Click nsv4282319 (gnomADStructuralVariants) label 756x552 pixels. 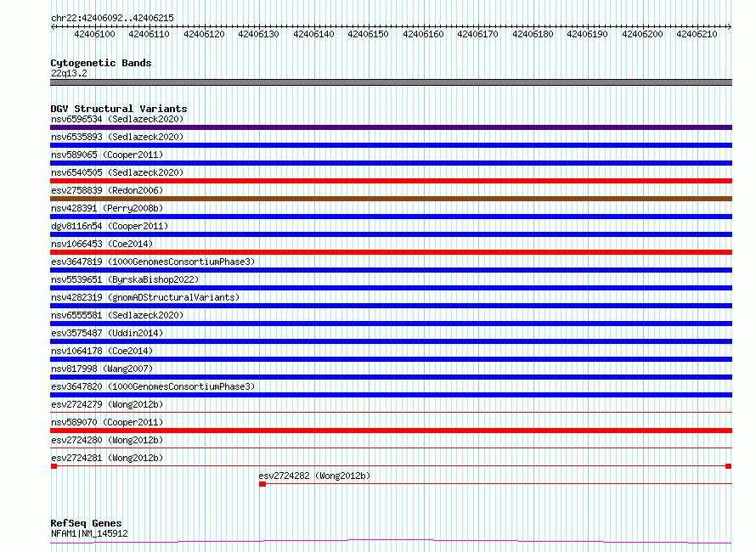[145, 297]
